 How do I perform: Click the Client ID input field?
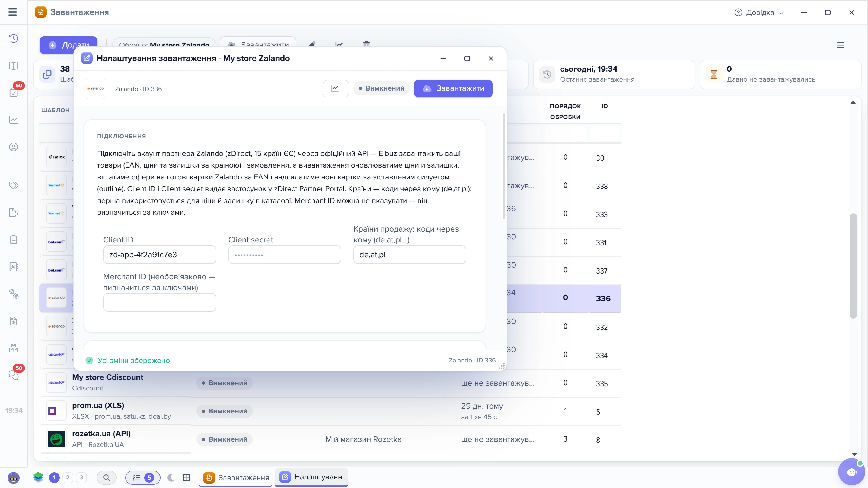(x=160, y=255)
